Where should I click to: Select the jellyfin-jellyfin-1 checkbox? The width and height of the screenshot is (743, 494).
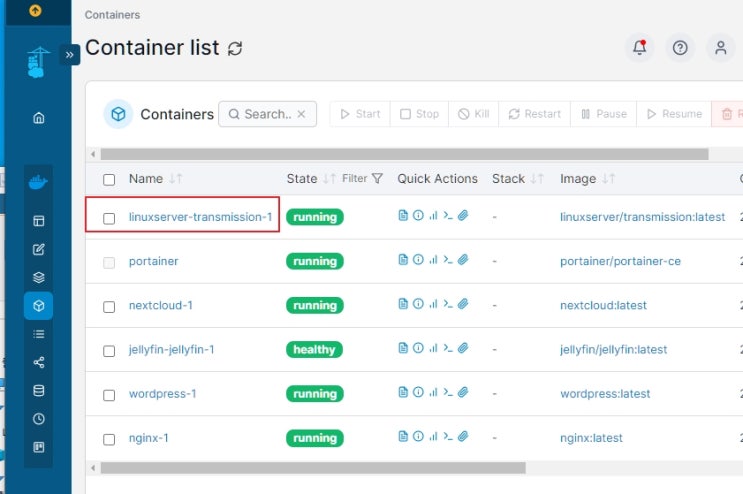pos(109,351)
